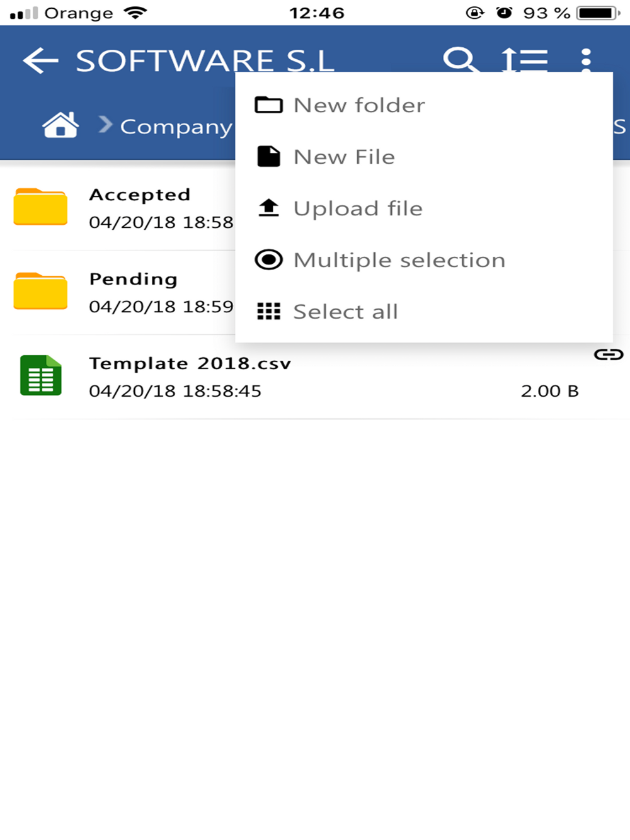Open the Accepted folder icon
The height and width of the screenshot is (840, 630).
(x=40, y=207)
